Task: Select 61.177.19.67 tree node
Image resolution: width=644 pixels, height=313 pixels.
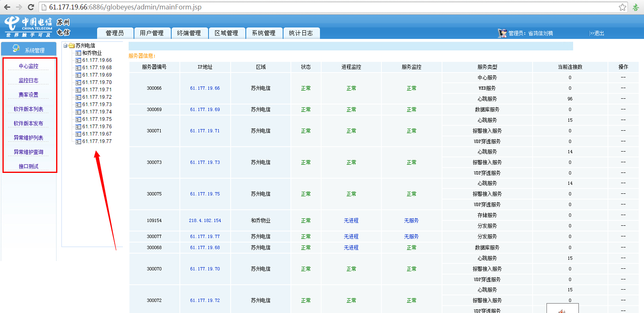Action: (97, 134)
